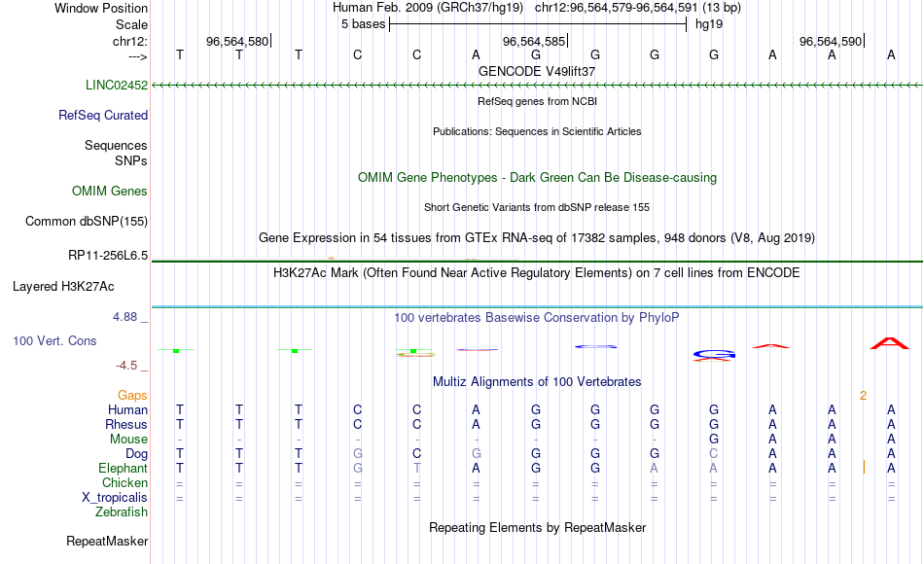The width and height of the screenshot is (924, 564).
Task: Click 100 vertebrates Basewise Conservation by PhyloP
Action: coord(537,318)
